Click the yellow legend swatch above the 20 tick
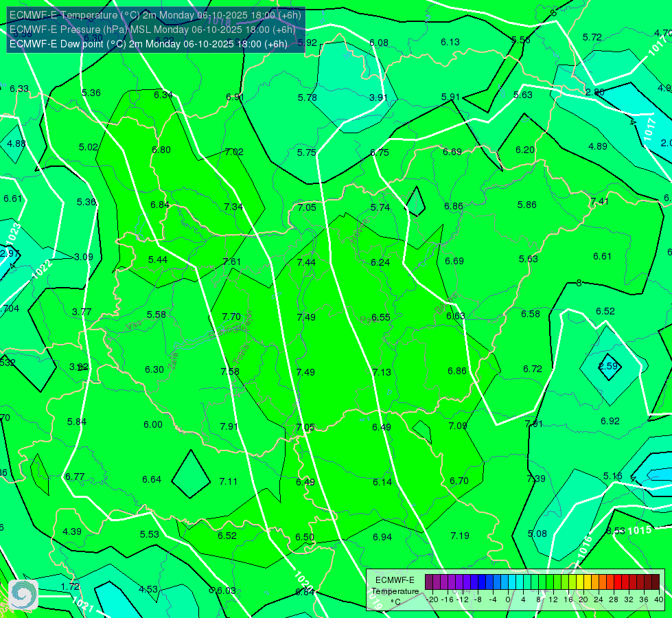672x618 pixels. click(x=580, y=582)
